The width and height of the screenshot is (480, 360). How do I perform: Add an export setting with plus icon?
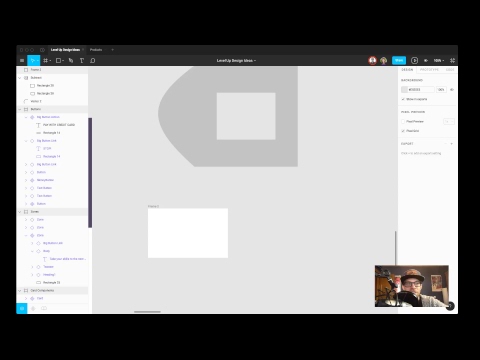pyautogui.click(x=452, y=144)
